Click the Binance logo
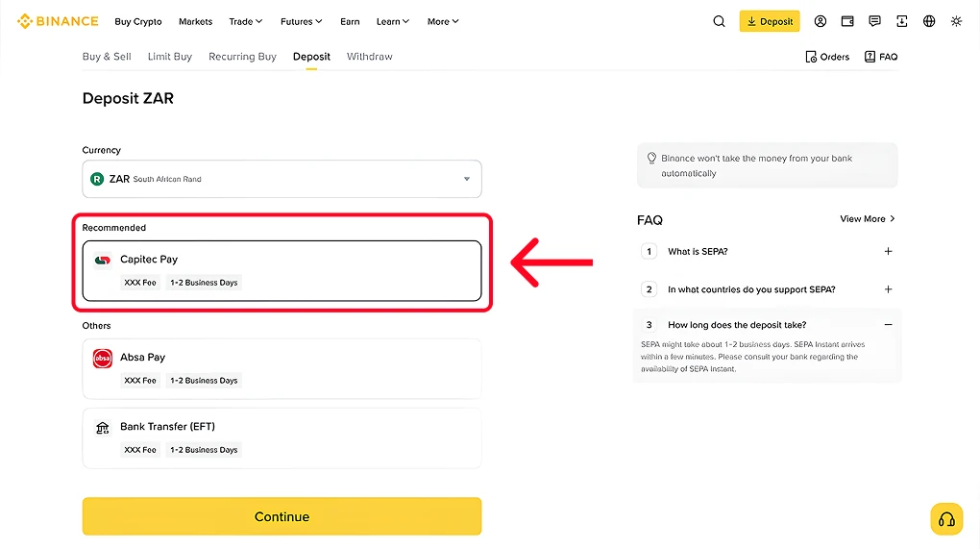Viewport: 980px width, 549px height. click(x=58, y=21)
